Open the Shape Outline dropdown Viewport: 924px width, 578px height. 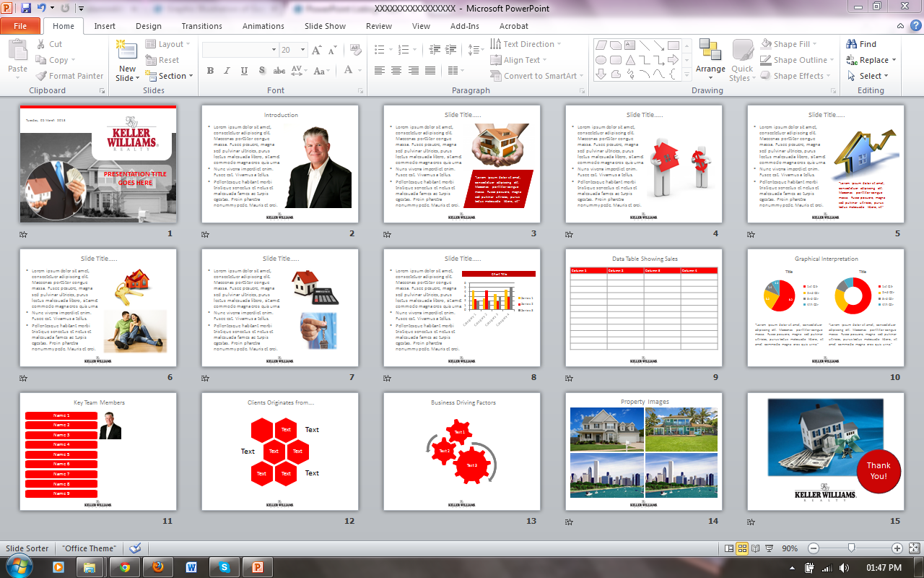(798, 60)
